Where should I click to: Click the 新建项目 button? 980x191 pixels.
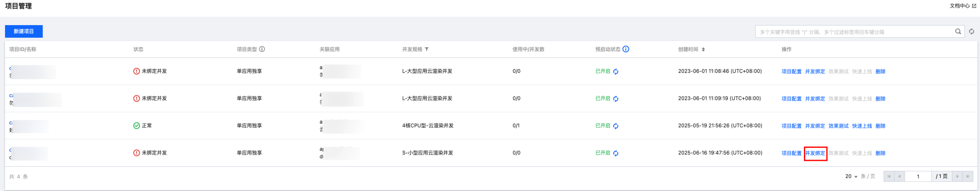tap(24, 31)
